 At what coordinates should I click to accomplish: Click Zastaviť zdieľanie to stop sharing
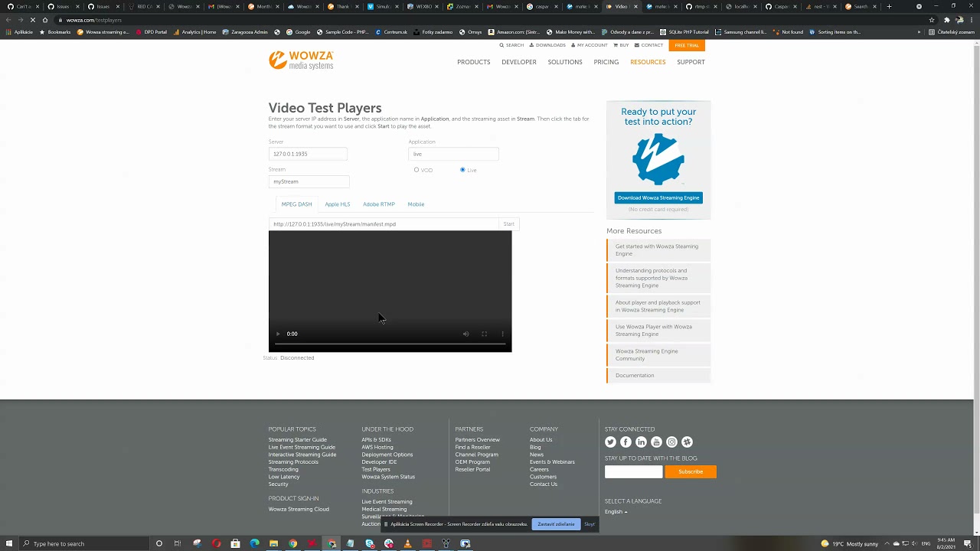(x=556, y=524)
